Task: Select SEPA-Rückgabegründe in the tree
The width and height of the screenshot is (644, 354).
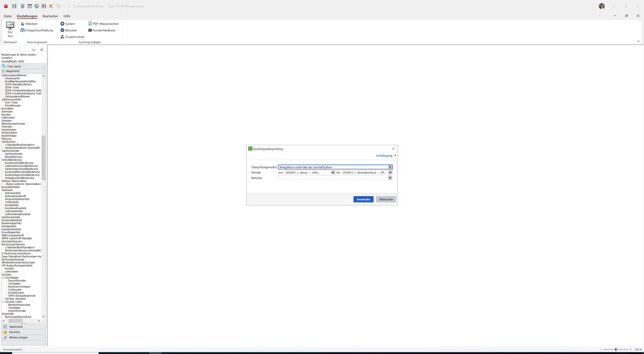Action: pyautogui.click(x=21, y=296)
